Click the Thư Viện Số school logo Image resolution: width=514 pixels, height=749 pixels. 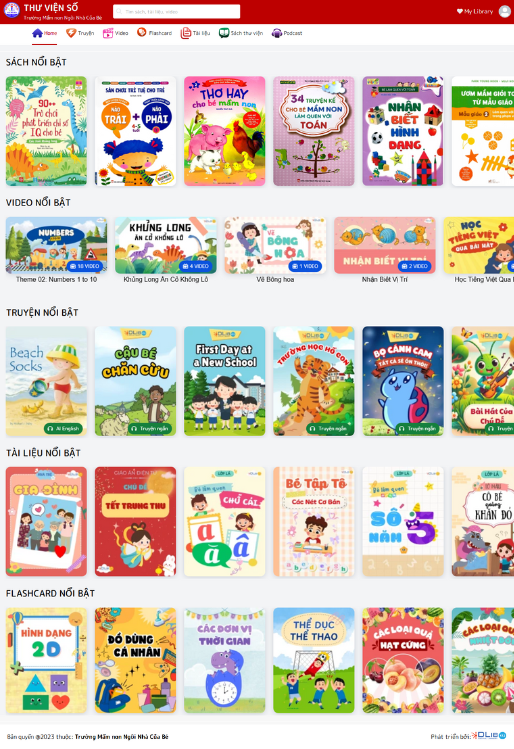tap(11, 11)
